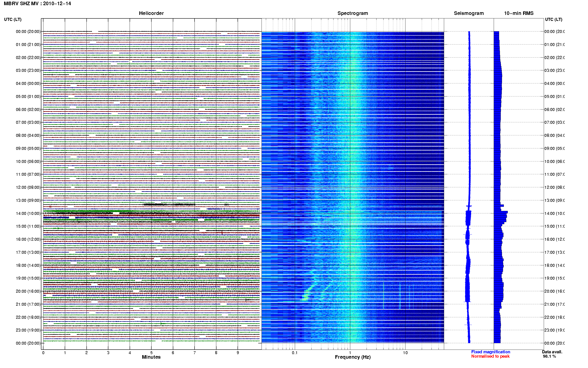
Task: Click the '0.1' frequency tick label
Action: [x=295, y=353]
